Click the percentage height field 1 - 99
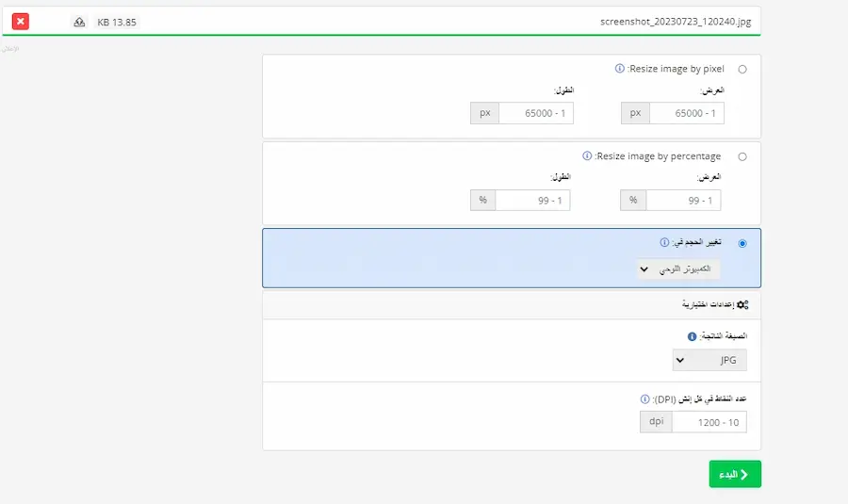 (532, 200)
